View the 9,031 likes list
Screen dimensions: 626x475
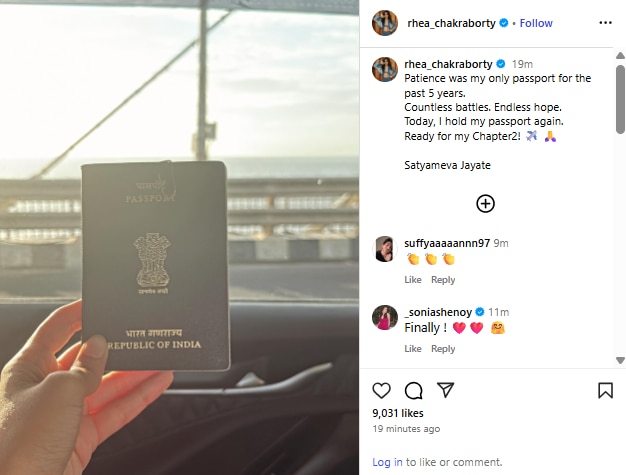[x=398, y=413]
